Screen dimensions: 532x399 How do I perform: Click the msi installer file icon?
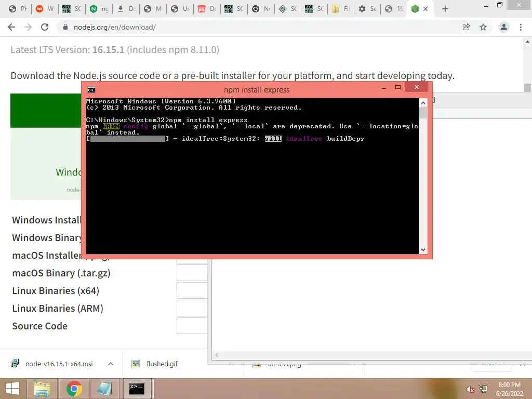click(15, 364)
